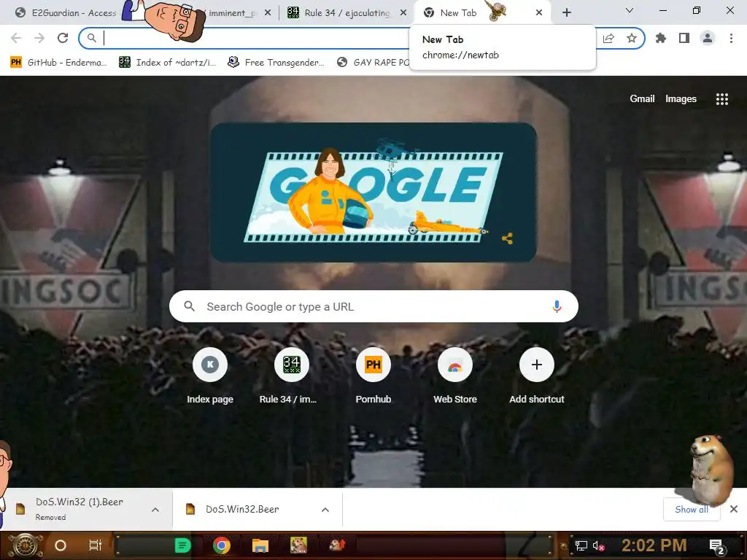Share the Google doodle
The width and height of the screenshot is (747, 560).
[508, 238]
